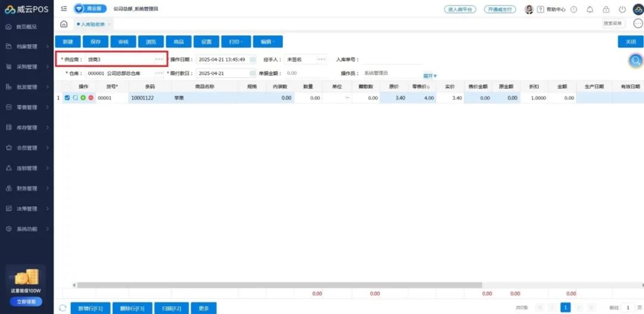Click the 展开 expand toggle
This screenshot has width=644, height=314.
coord(429,76)
